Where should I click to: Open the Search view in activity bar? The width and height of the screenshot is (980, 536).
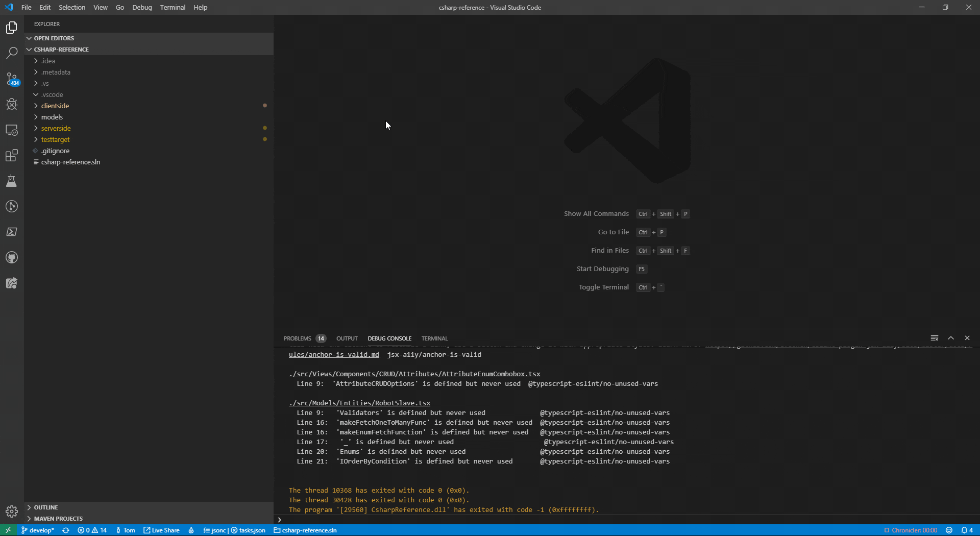[x=12, y=53]
